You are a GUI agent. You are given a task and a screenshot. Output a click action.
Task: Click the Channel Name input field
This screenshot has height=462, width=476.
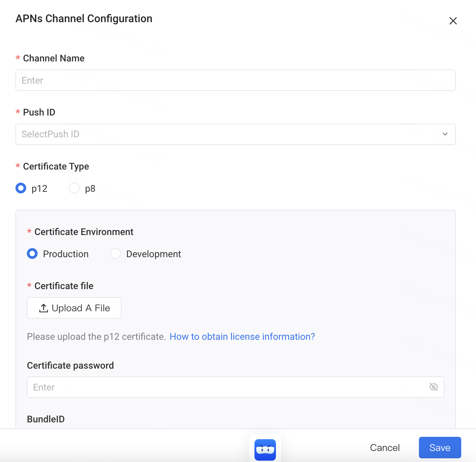click(x=236, y=80)
